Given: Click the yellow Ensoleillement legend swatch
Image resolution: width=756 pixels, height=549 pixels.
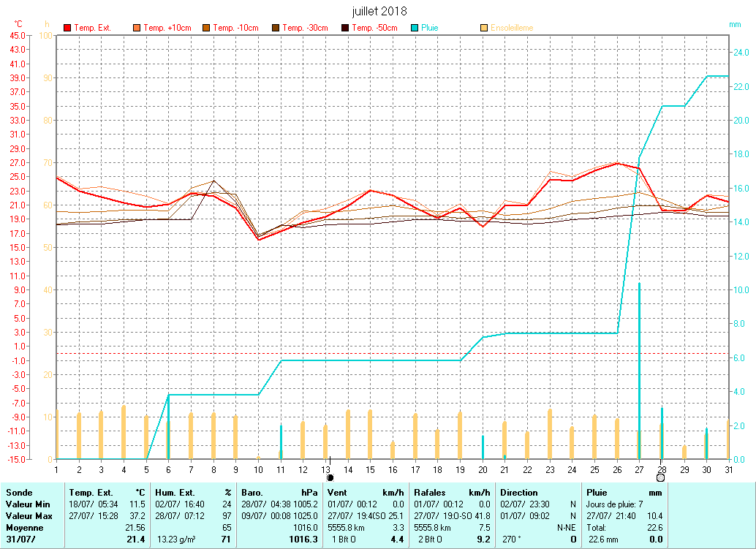Looking at the screenshot, I should (x=484, y=28).
